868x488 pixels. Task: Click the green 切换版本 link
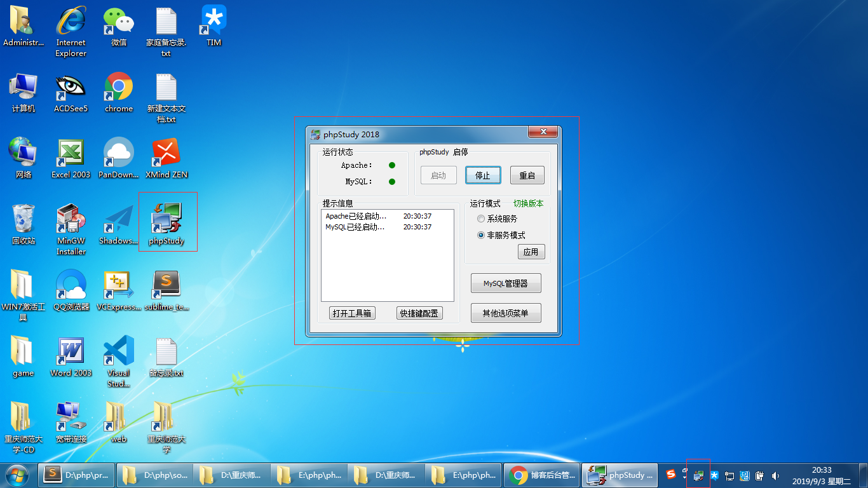click(529, 203)
